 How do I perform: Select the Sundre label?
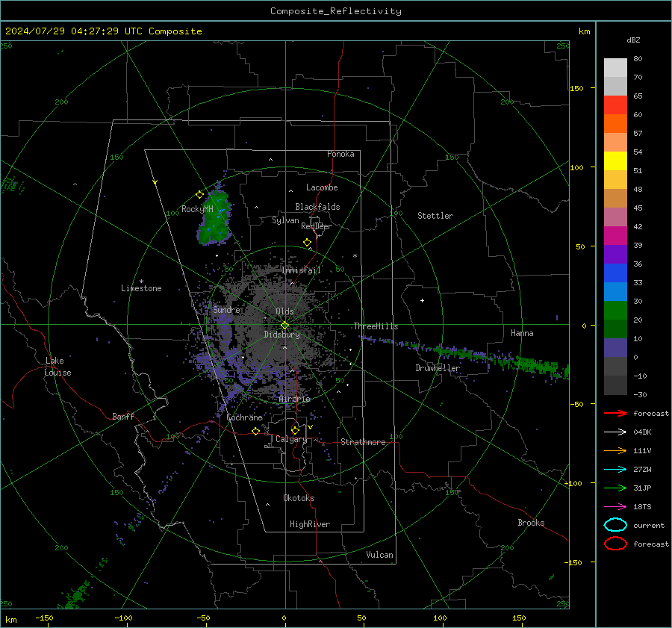pos(227,309)
